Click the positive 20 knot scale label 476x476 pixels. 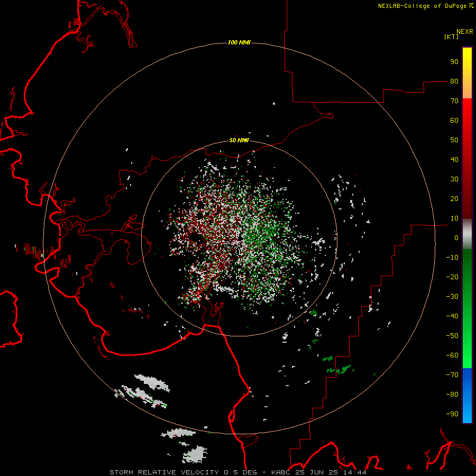coord(454,199)
